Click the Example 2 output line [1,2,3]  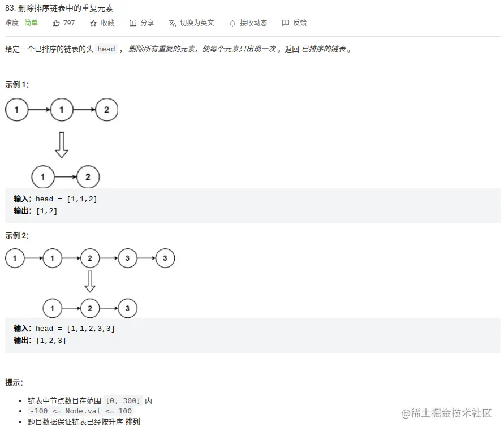[51, 341]
